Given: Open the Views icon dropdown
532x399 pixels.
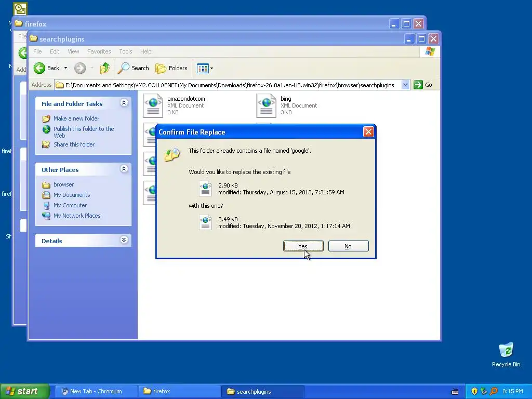Looking at the screenshot, I should pos(205,68).
